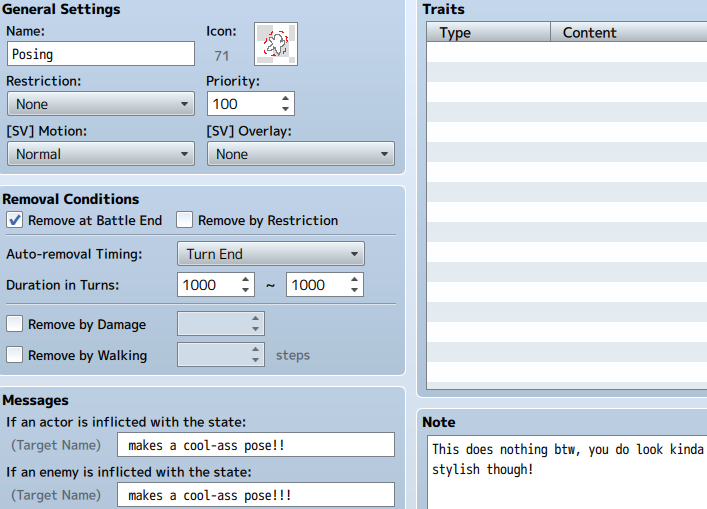Click the actor inflicted message field
Viewport: 707px width, 509px height.
click(x=255, y=445)
